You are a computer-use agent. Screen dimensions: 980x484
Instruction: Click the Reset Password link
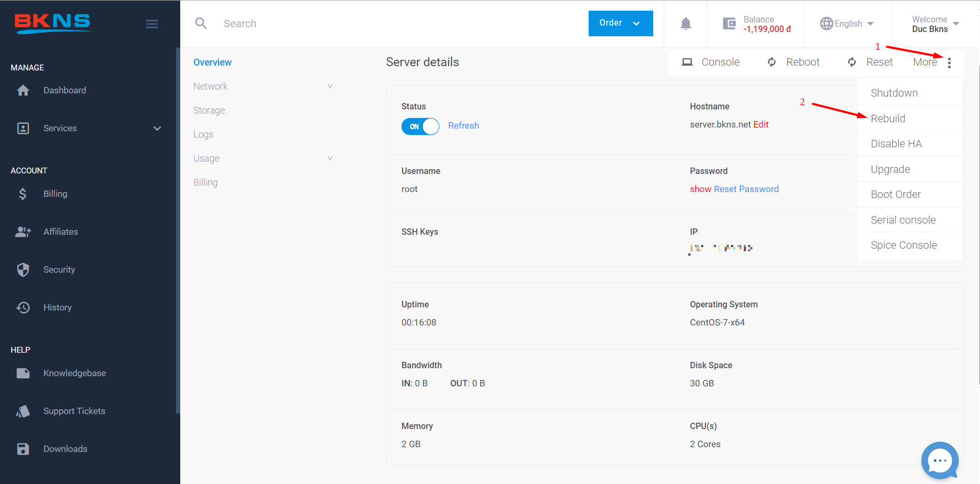tap(746, 189)
